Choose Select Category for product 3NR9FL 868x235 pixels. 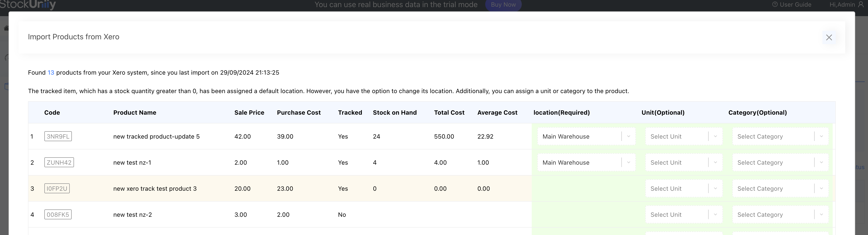[780, 136]
